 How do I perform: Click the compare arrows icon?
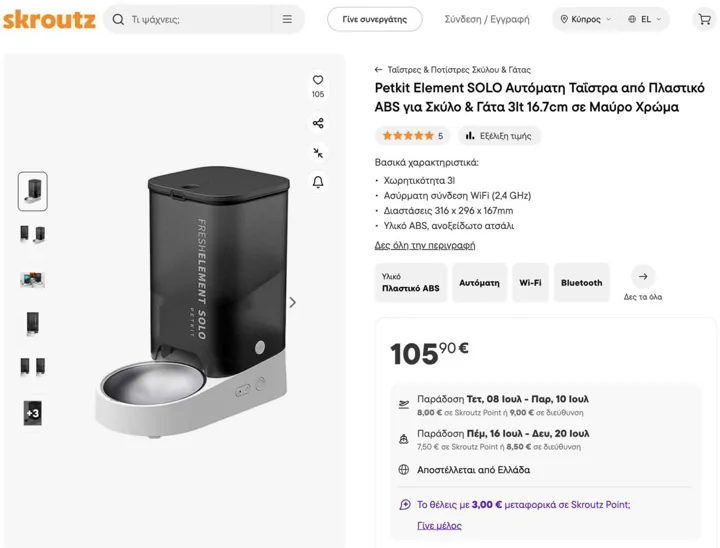[318, 153]
